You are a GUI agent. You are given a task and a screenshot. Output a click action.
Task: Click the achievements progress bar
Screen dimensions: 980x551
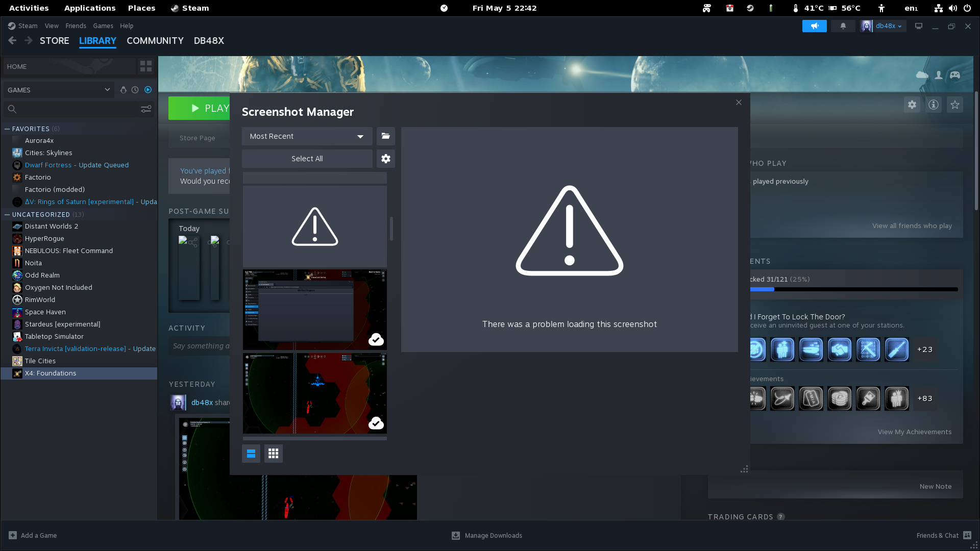[854, 289]
